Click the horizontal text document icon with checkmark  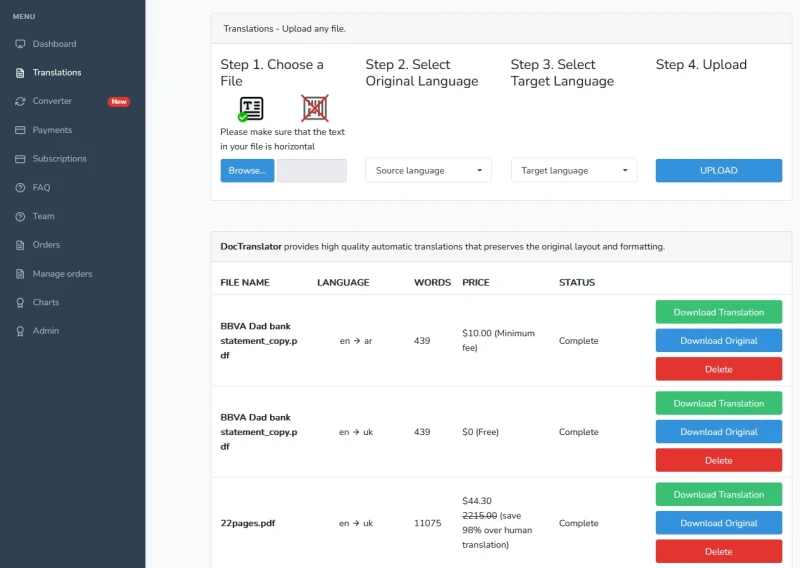tap(251, 108)
